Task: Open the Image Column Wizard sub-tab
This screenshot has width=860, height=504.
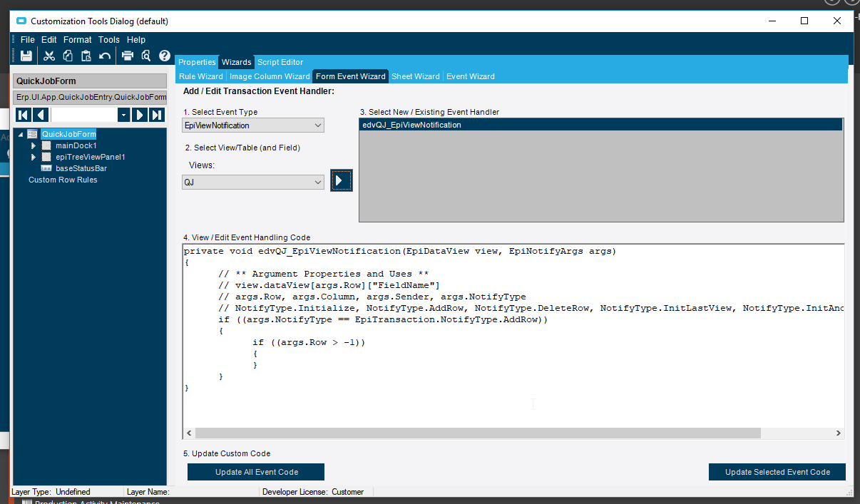Action: tap(270, 76)
